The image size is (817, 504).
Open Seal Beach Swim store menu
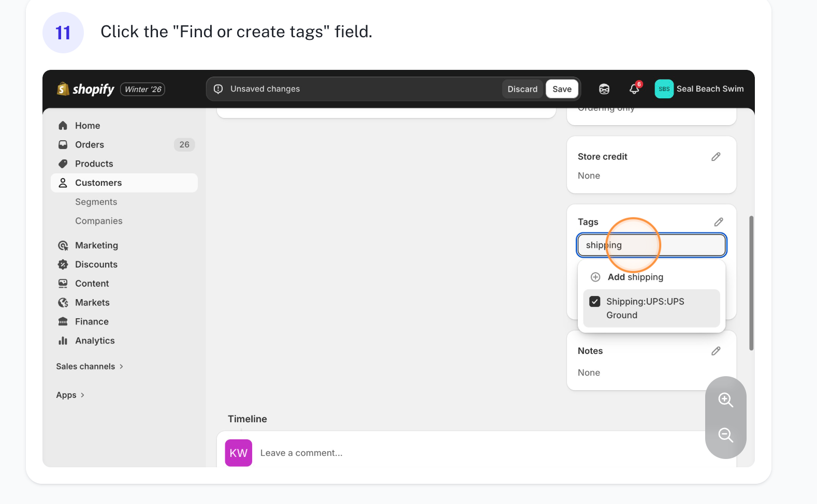[x=699, y=89]
